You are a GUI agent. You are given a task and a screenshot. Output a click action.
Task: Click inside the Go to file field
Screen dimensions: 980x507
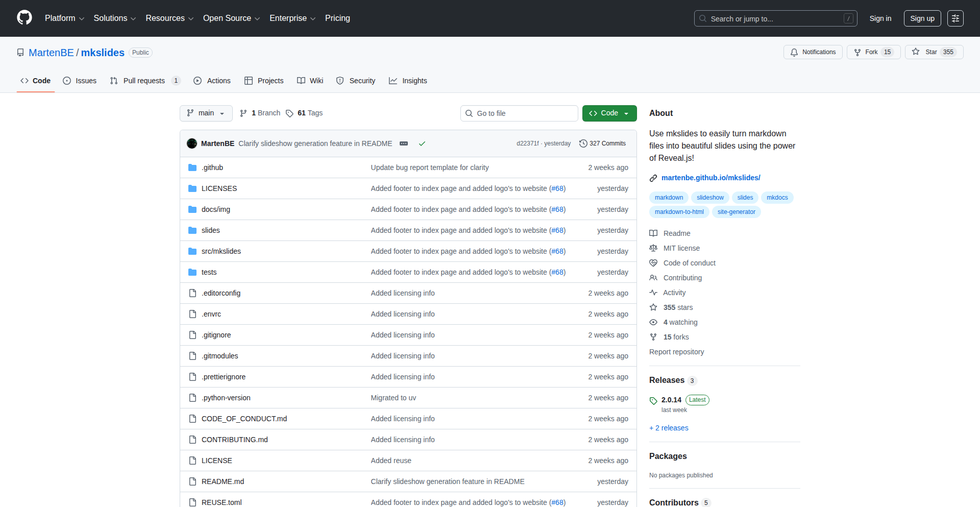point(519,113)
